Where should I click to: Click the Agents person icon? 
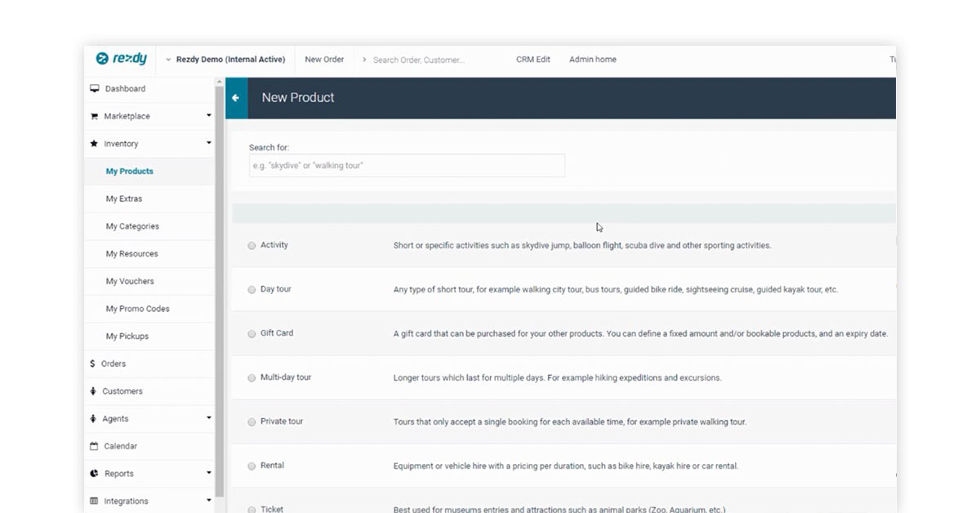point(93,419)
